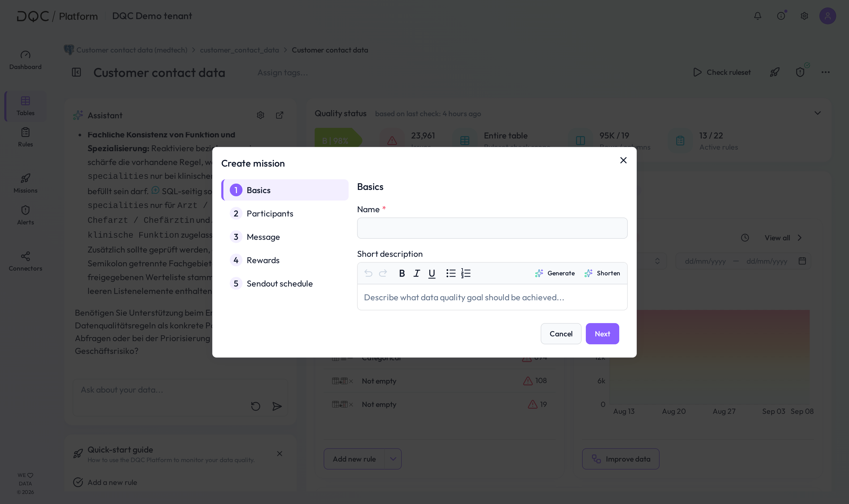The height and width of the screenshot is (504, 849).
Task: Collapse the Quality status panel chevron
Action: [x=817, y=114]
